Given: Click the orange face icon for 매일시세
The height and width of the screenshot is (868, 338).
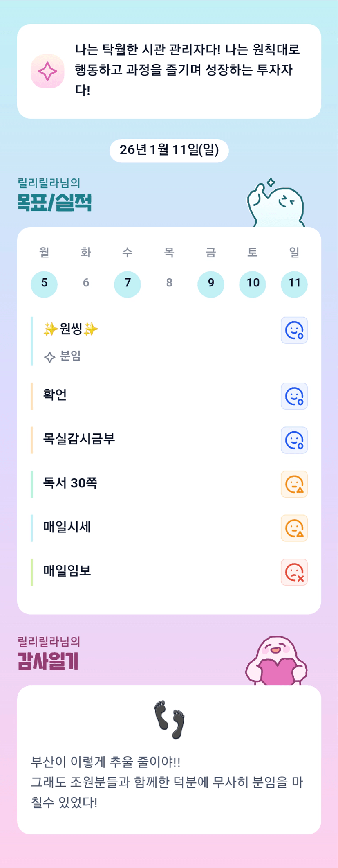Looking at the screenshot, I should tap(294, 528).
